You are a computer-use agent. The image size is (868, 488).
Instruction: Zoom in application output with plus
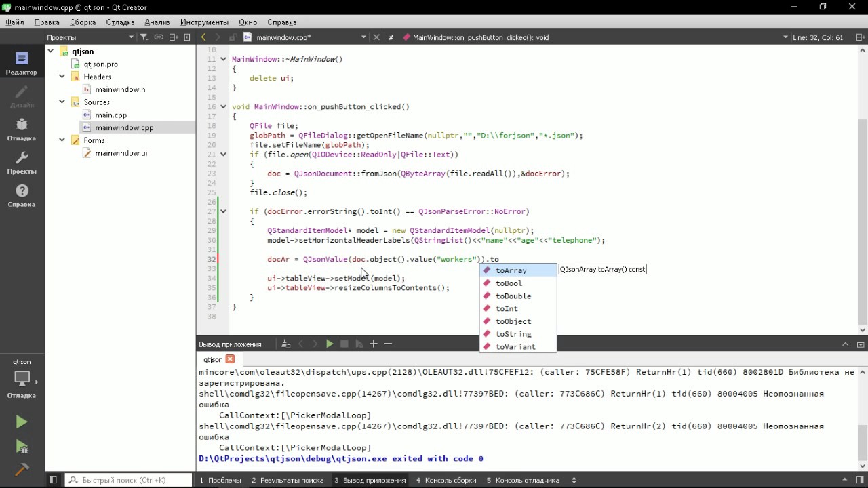coord(374,344)
